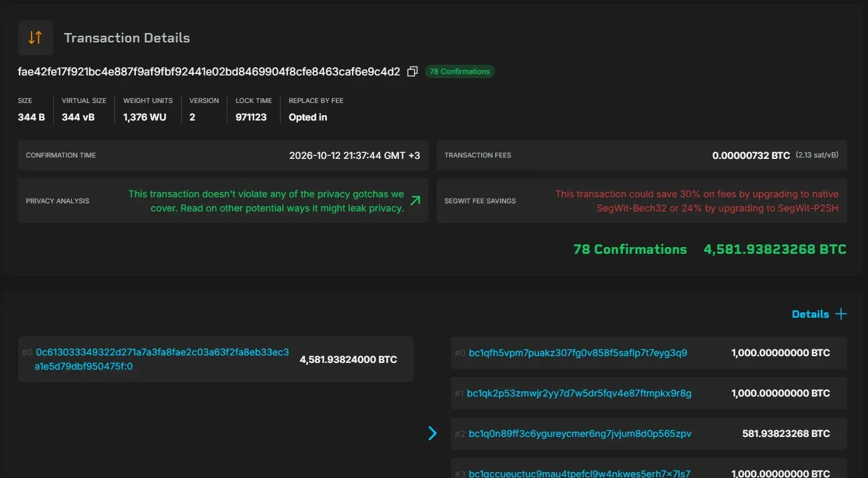
Task: Open output address bc1qfh5vpm7puakz307fg0v858f5saflp7t7eyg3q9
Action: click(x=578, y=353)
